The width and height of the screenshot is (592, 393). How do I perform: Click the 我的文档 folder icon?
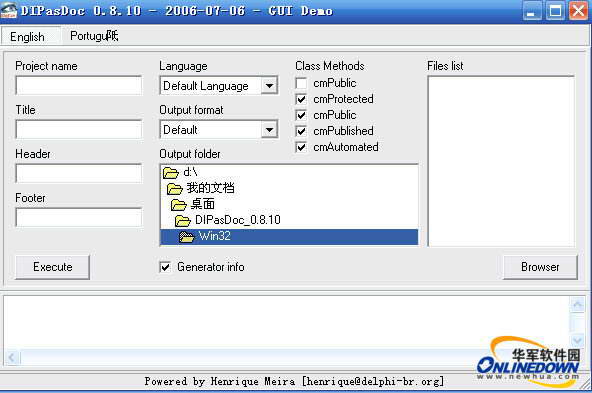point(175,188)
